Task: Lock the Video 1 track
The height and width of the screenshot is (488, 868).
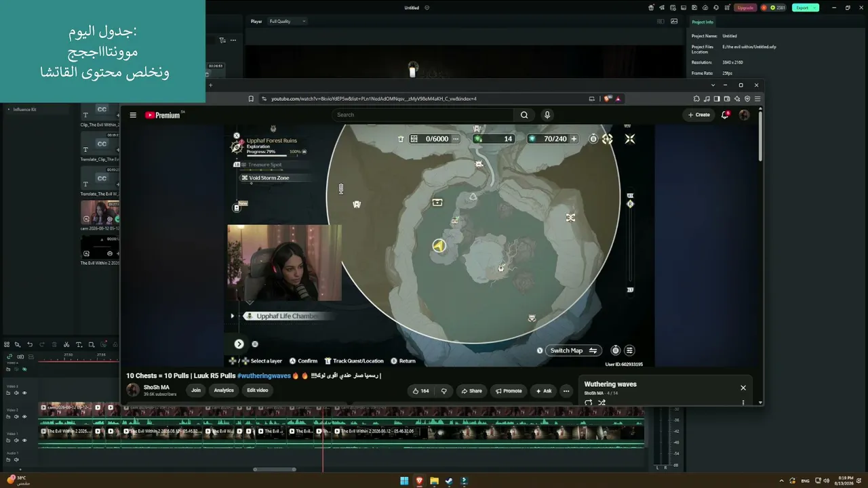Action: click(x=8, y=441)
